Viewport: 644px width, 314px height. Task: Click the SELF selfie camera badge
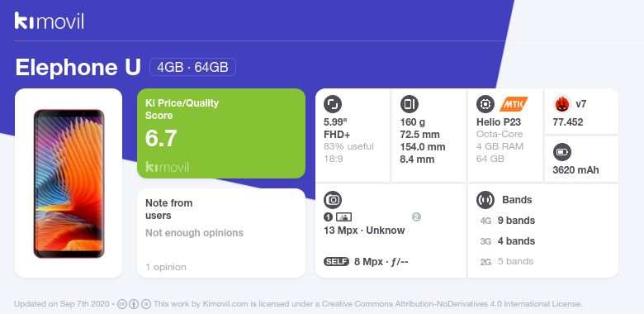pos(336,262)
